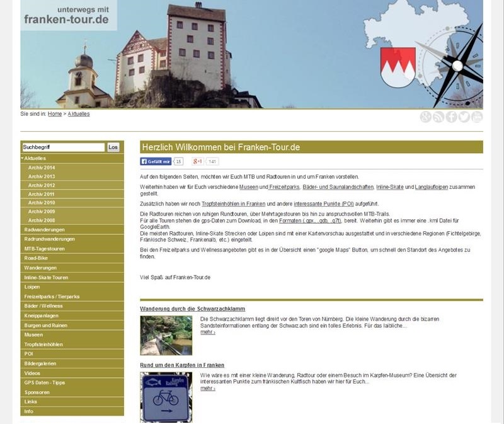Select Bildergalerien menu item
Screen dimensions: 504x424
coord(72,364)
